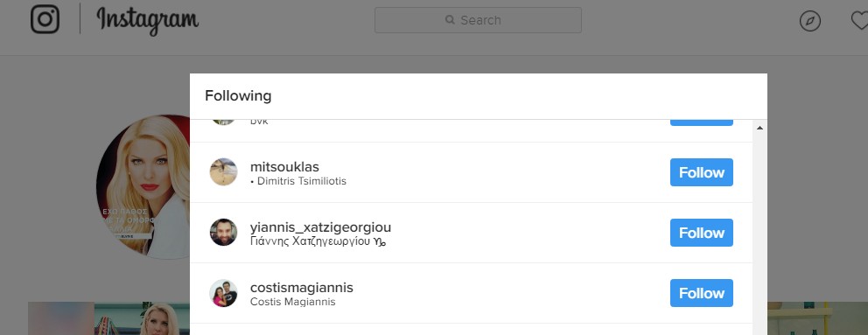Open yiannis_xatzigeorgiou profile avatar
This screenshot has width=868, height=335.
click(x=224, y=233)
